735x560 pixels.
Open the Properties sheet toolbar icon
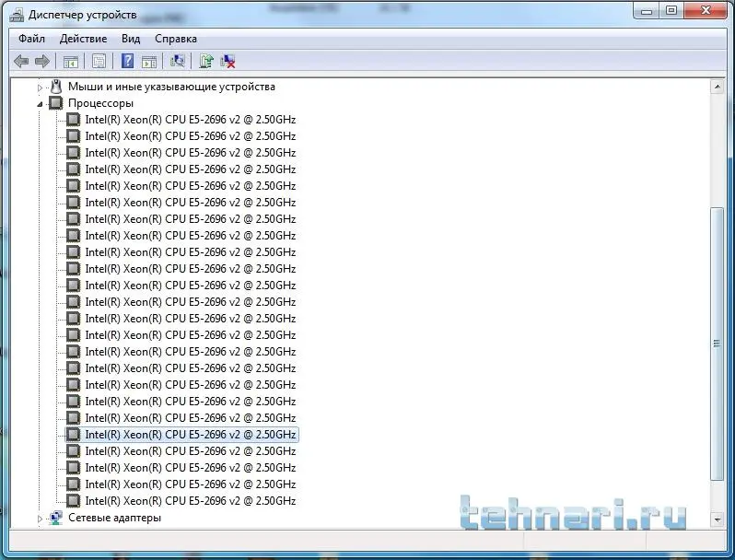point(99,62)
